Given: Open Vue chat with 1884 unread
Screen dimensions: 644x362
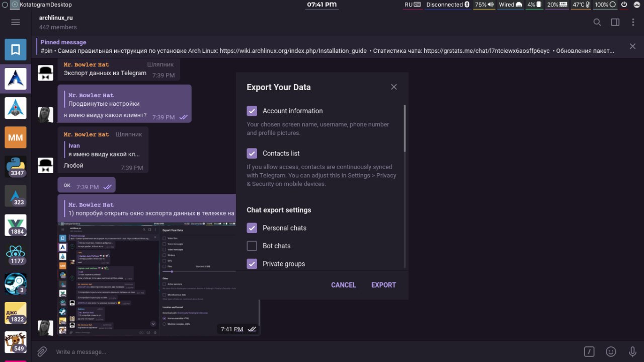Looking at the screenshot, I should pos(16,225).
